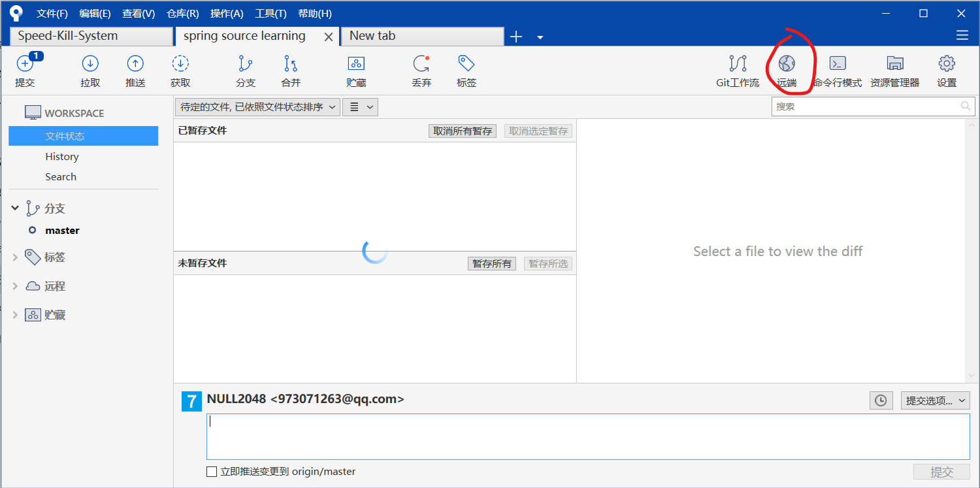Click the 标签 (Tag) toolbar icon
Viewport: 980px width, 488px height.
(x=466, y=71)
